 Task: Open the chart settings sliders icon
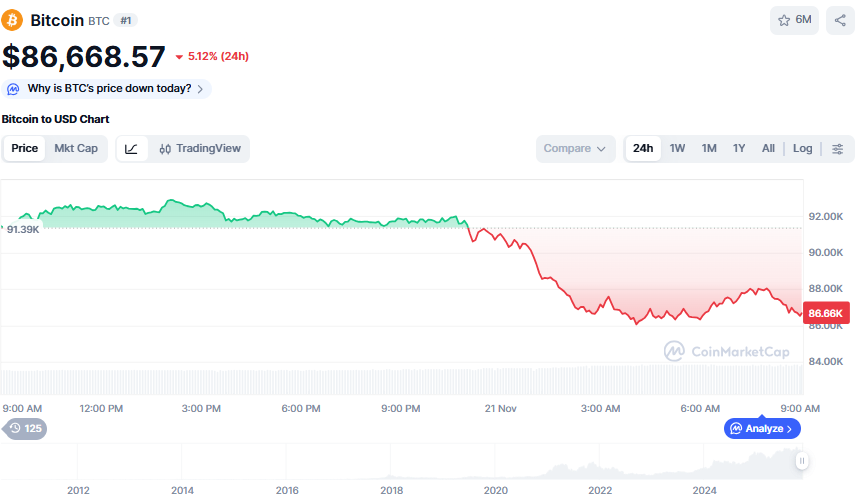(837, 149)
